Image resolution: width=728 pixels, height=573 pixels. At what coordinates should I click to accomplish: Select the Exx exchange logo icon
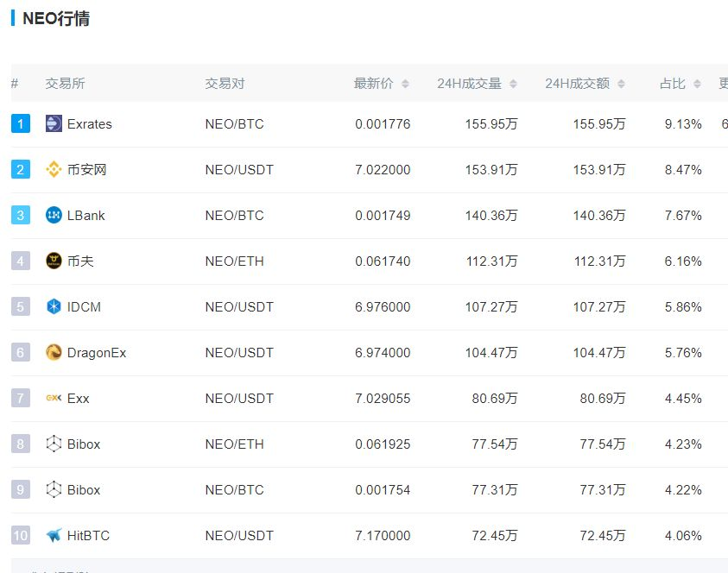(x=54, y=398)
